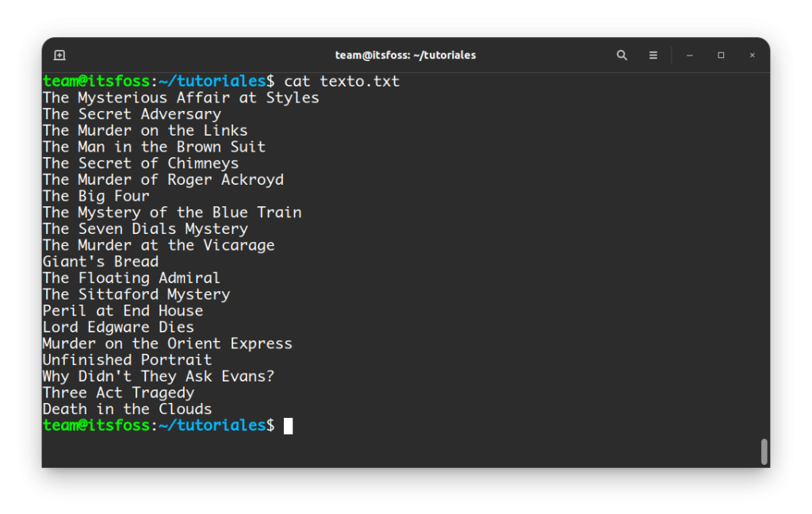Maximize the terminal window
The width and height of the screenshot is (812, 514).
pos(721,55)
